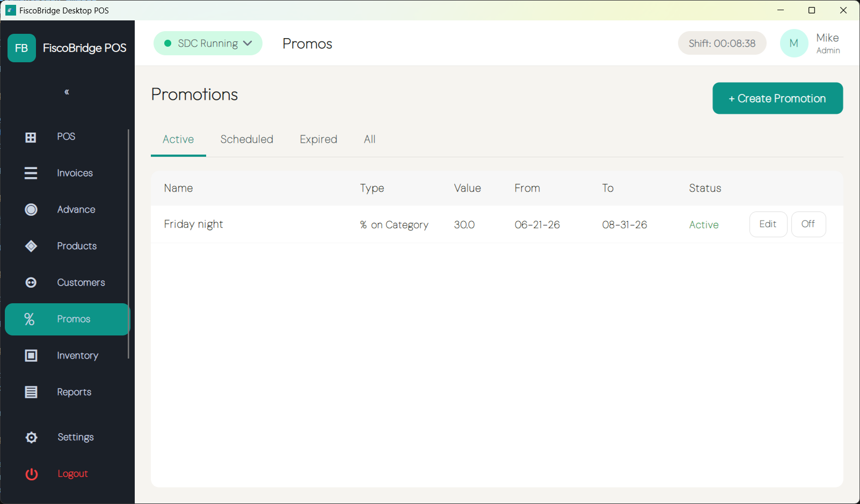Open the POS menu label
Viewport: 860px width, 504px height.
tap(66, 136)
